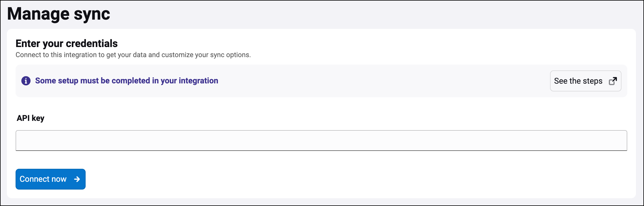644x206 pixels.
Task: Click the Connect to this integration description
Action: (x=133, y=55)
